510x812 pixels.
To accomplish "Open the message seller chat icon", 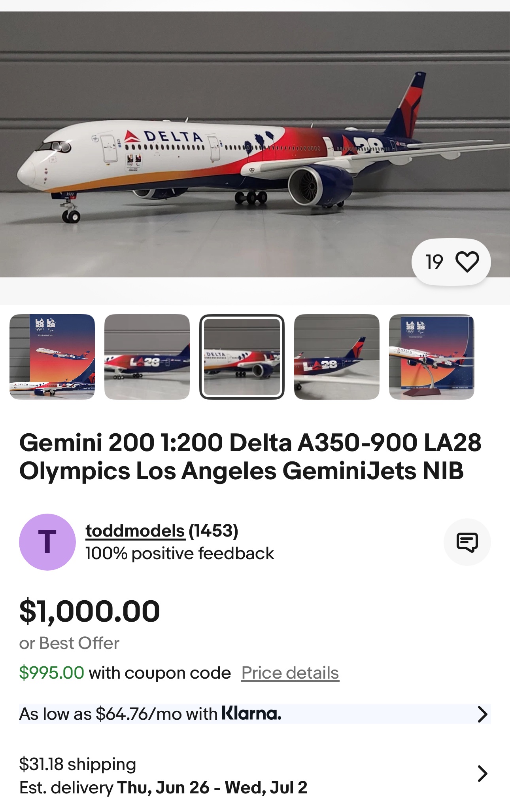I will 467,542.
